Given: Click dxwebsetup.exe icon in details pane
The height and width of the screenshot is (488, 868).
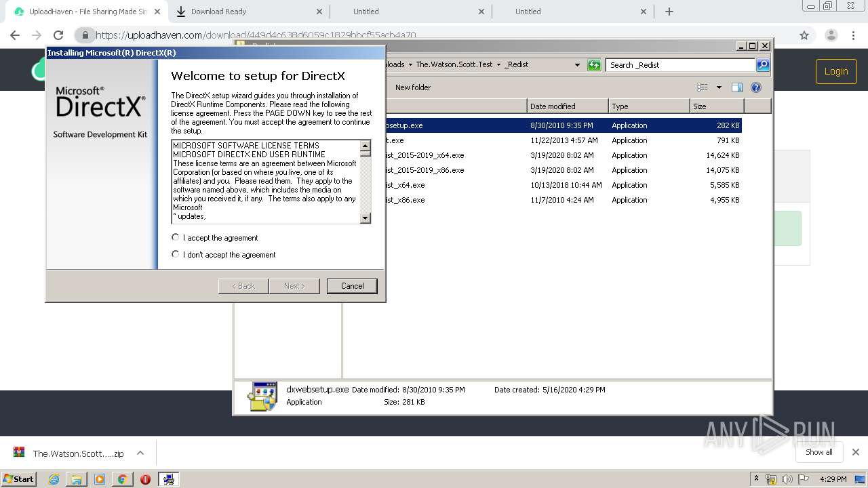Looking at the screenshot, I should coord(262,396).
